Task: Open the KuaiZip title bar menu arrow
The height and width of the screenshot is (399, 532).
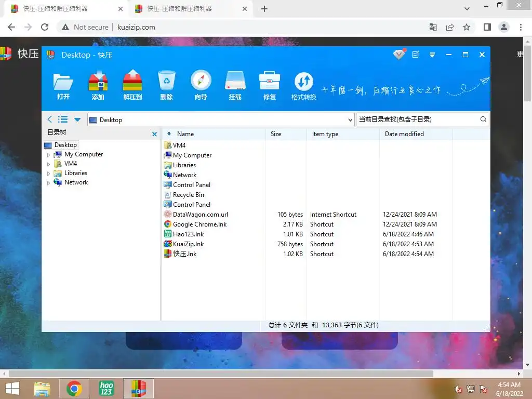Action: pos(432,55)
